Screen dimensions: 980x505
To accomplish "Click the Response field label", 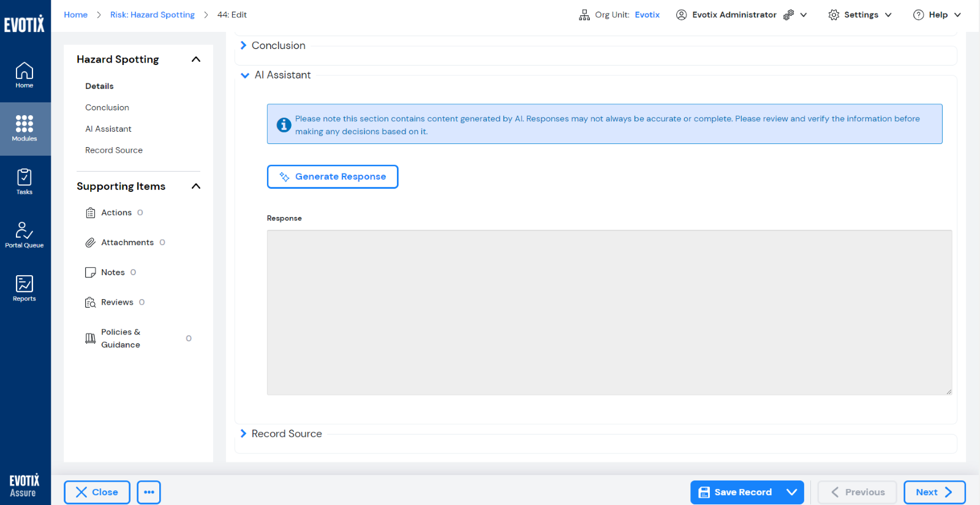I will (284, 218).
